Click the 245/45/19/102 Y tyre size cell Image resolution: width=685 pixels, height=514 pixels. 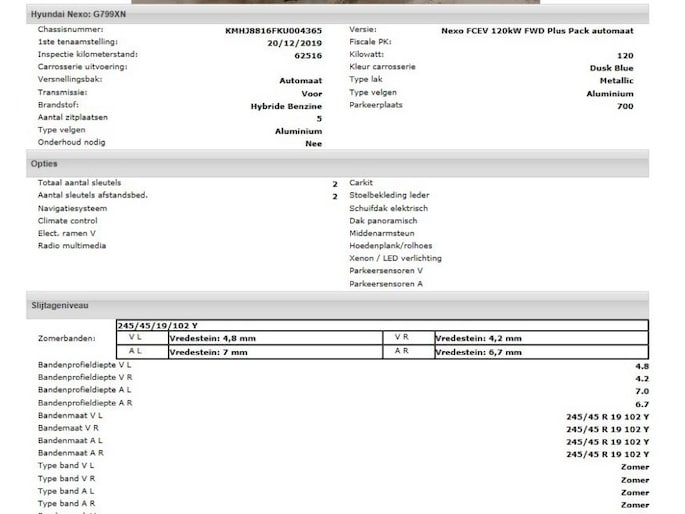pos(158,325)
